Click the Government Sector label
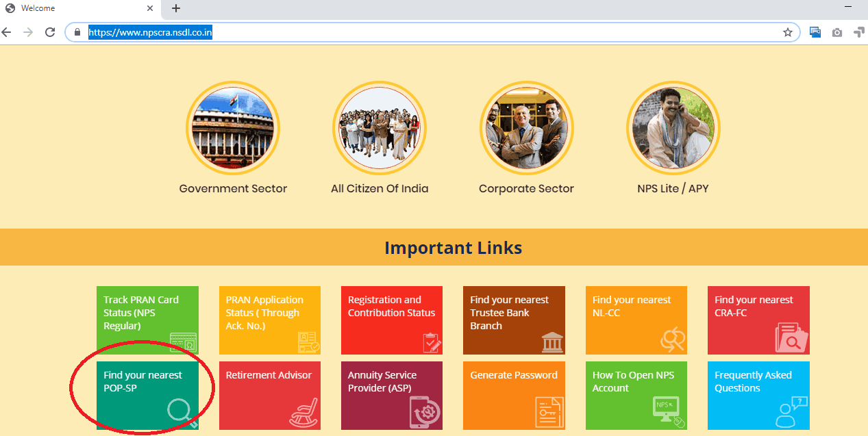The image size is (868, 436). pyautogui.click(x=233, y=188)
